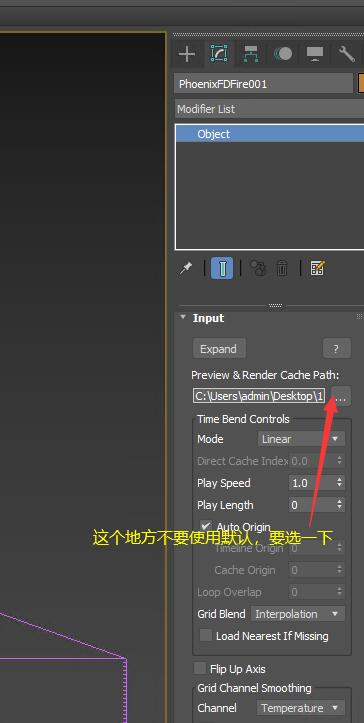Image resolution: width=364 pixels, height=723 pixels.
Task: Click the Play Length spinner arrows
Action: click(x=340, y=505)
